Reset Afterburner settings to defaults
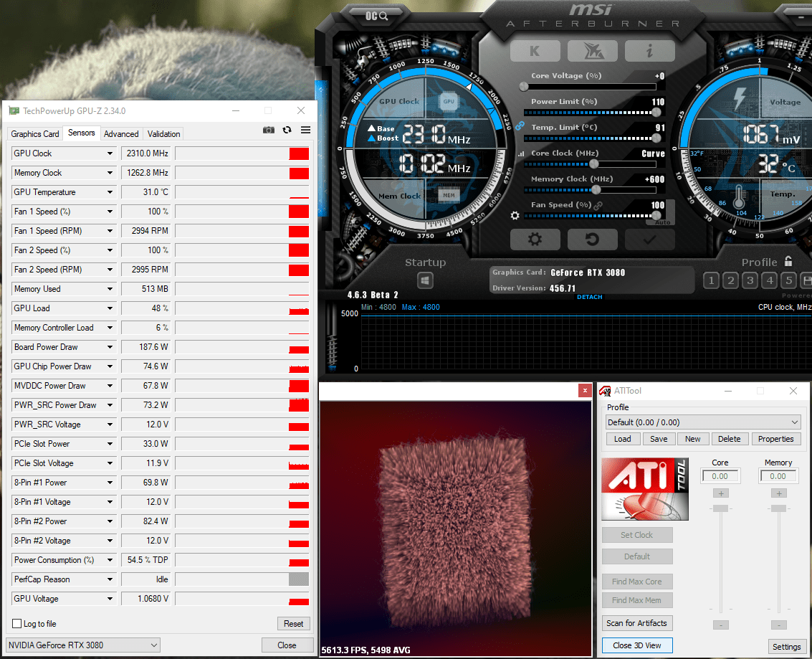This screenshot has width=812, height=659. click(x=593, y=240)
